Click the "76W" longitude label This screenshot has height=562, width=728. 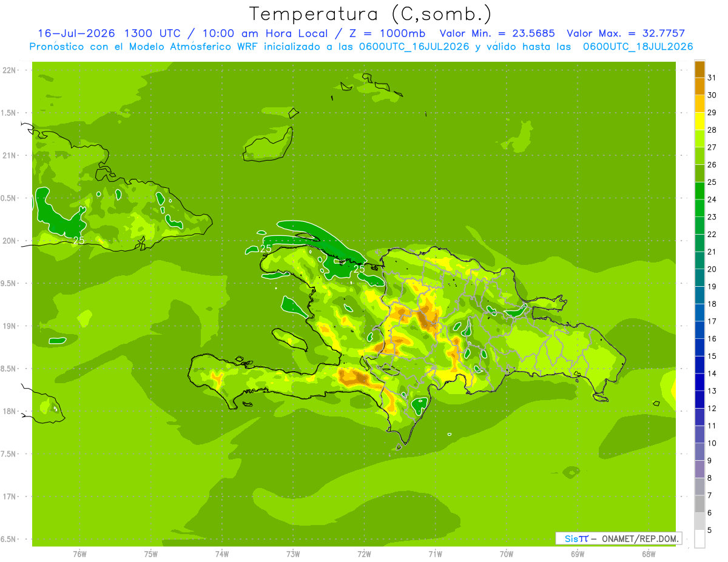(79, 555)
